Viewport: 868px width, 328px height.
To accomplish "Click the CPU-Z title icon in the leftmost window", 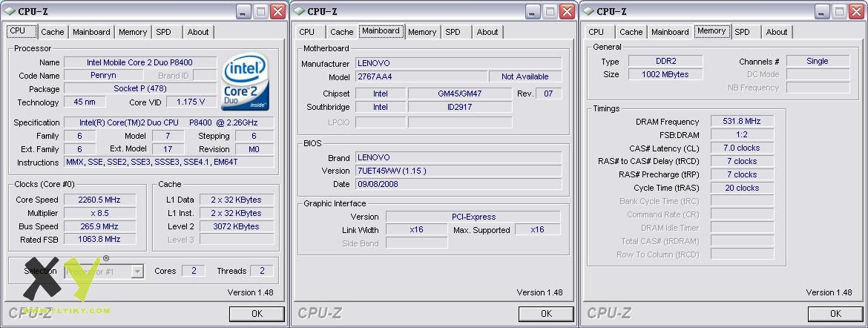I will pyautogui.click(x=8, y=11).
